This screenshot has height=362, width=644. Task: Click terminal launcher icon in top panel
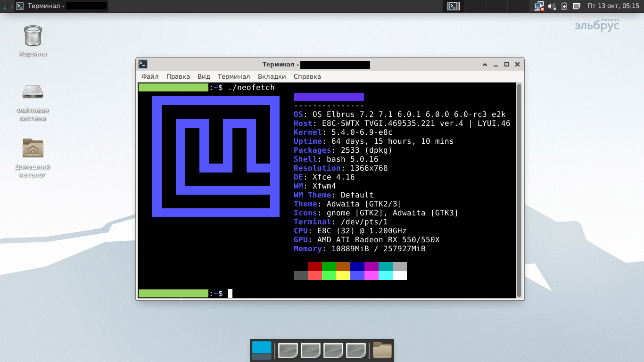point(453,6)
